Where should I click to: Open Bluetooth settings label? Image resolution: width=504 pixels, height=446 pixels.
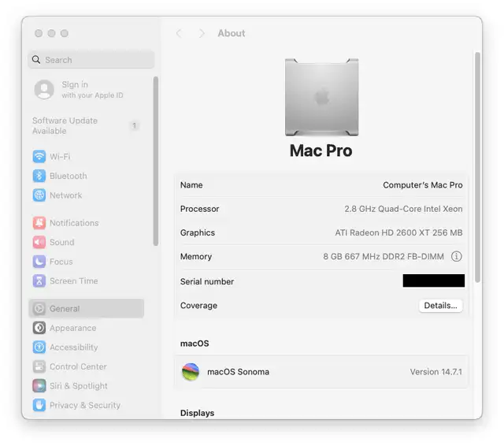point(69,176)
